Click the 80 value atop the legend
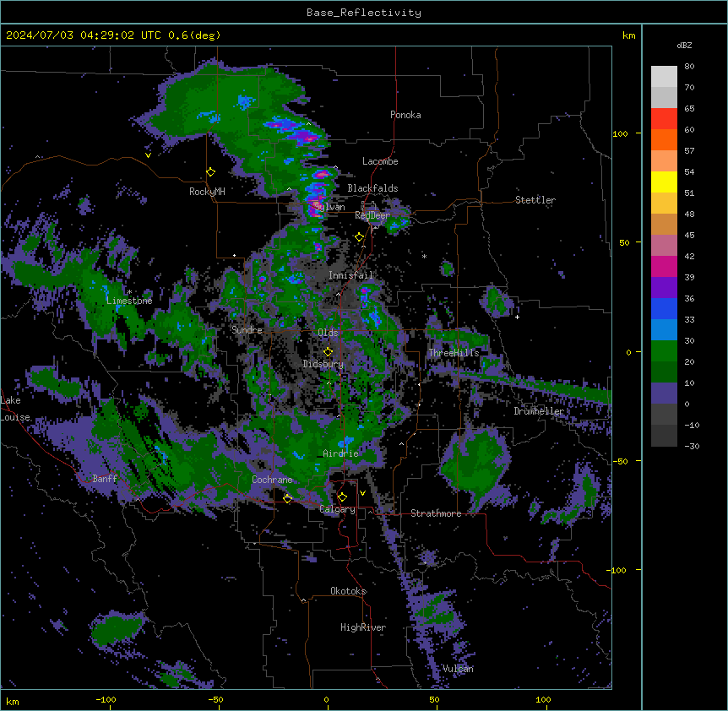728x711 pixels. (x=689, y=67)
